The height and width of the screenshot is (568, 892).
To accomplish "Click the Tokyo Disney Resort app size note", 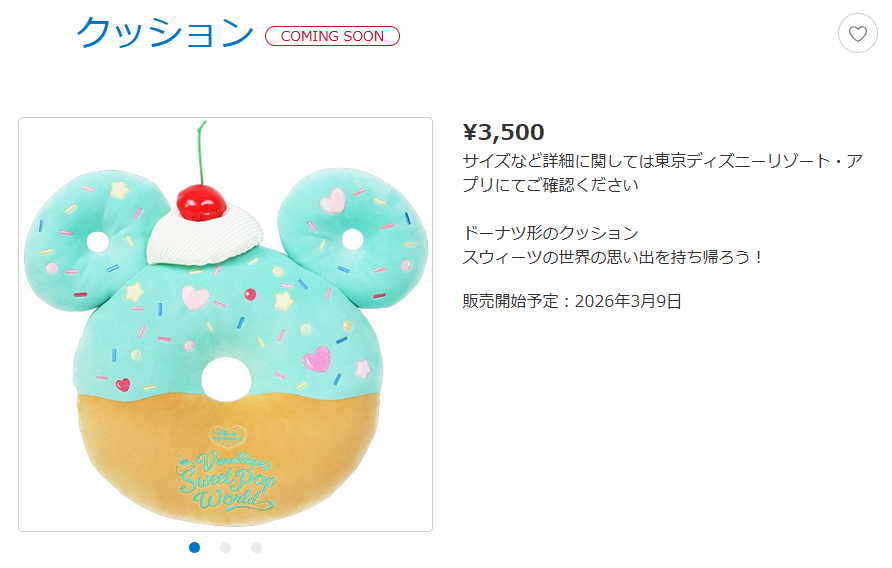I will [662, 172].
